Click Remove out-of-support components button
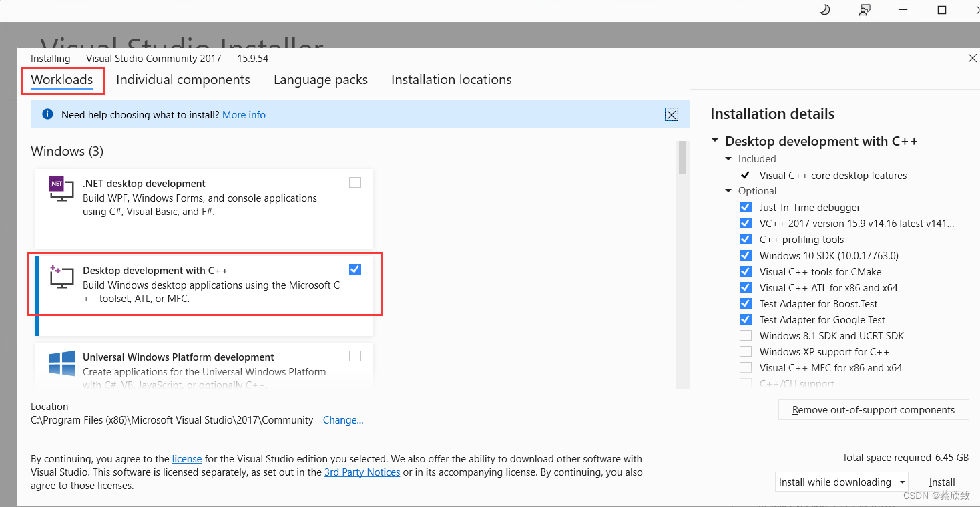The image size is (980, 507). click(x=873, y=410)
